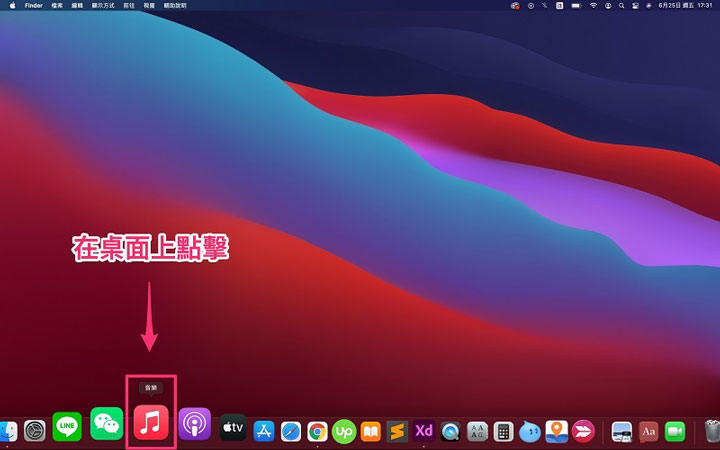This screenshot has height=450, width=720.
Task: Open the Wi-Fi status menu
Action: coord(593,6)
